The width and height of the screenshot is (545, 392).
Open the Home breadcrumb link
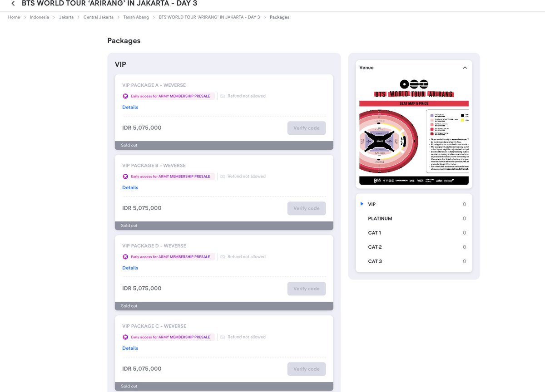(14, 17)
